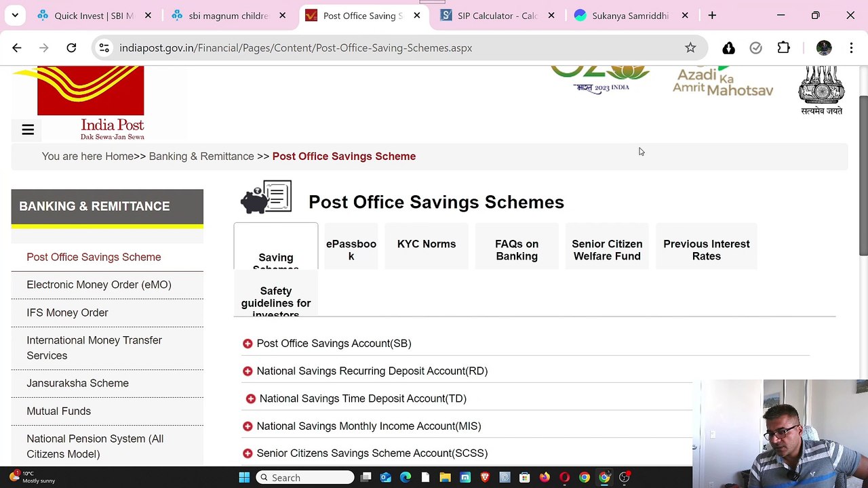The height and width of the screenshot is (488, 868).
Task: Open the Extensions puzzle icon
Action: [x=783, y=47]
